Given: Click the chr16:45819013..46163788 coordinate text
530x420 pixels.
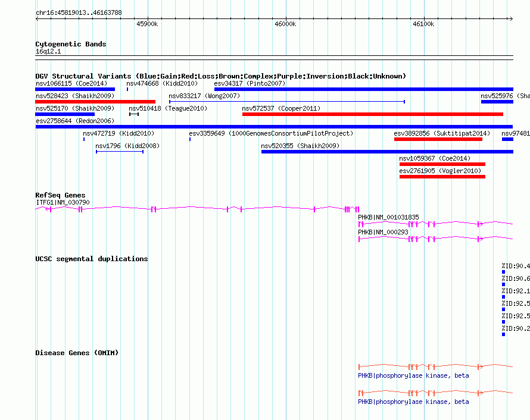Looking at the screenshot, I should (79, 13).
